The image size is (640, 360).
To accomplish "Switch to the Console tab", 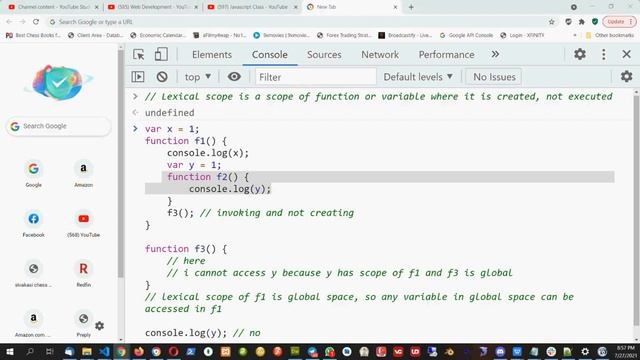I will (x=270, y=55).
